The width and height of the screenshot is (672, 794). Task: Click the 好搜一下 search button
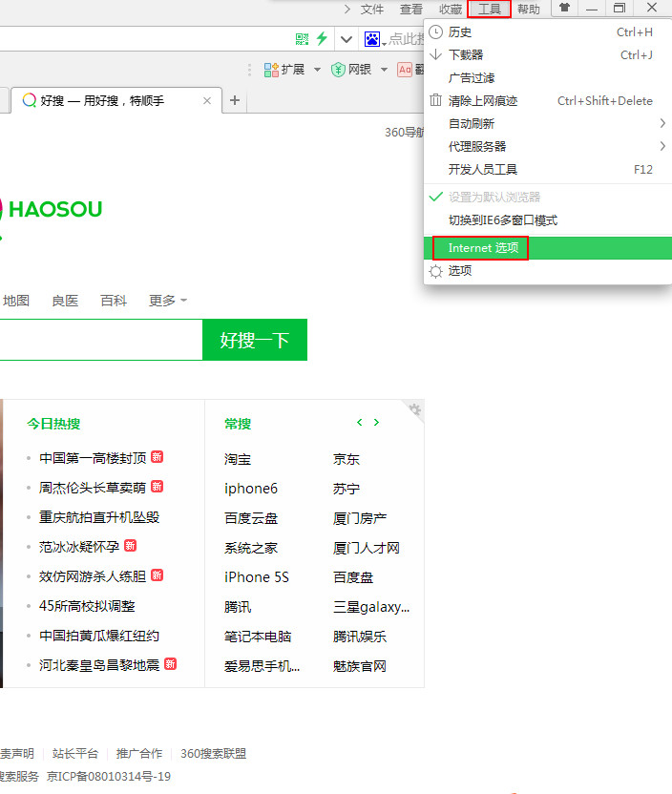coord(254,341)
